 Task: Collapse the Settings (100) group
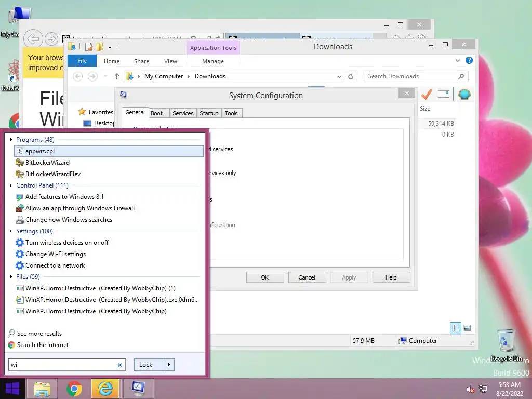pos(11,231)
